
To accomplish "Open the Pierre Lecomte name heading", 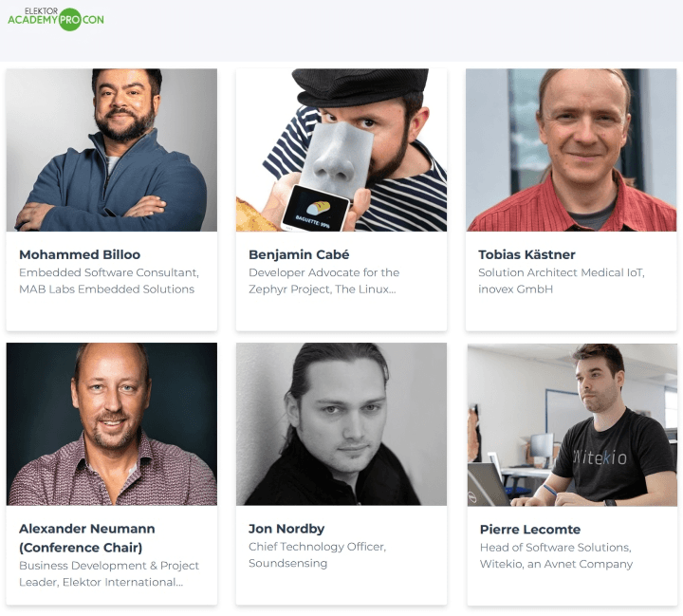I will click(529, 529).
